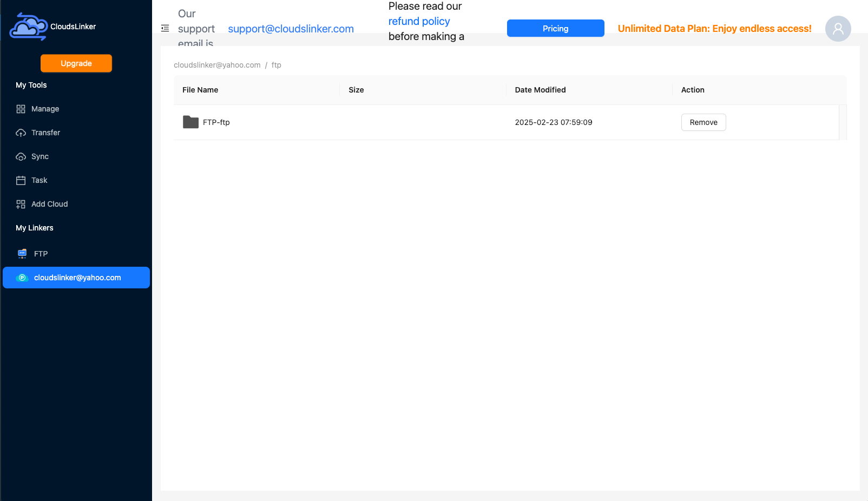Open the Transfer menu item
The image size is (868, 501).
(76, 133)
